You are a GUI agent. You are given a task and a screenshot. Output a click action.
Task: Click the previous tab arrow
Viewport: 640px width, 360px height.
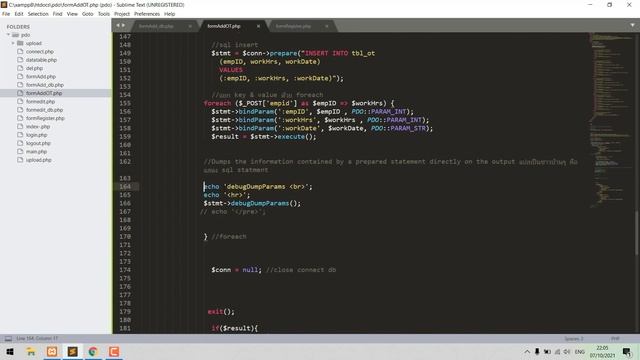click(118, 26)
